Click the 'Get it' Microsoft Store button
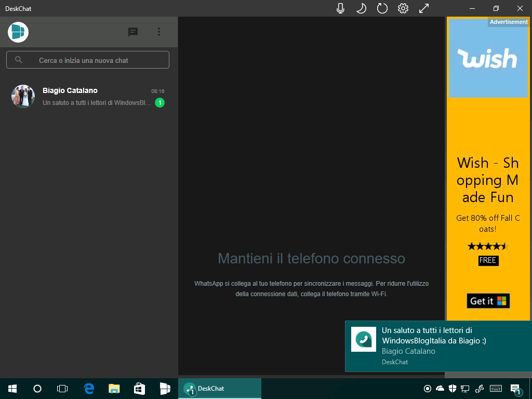Viewport: 532px width, 399px height. pyautogui.click(x=488, y=301)
